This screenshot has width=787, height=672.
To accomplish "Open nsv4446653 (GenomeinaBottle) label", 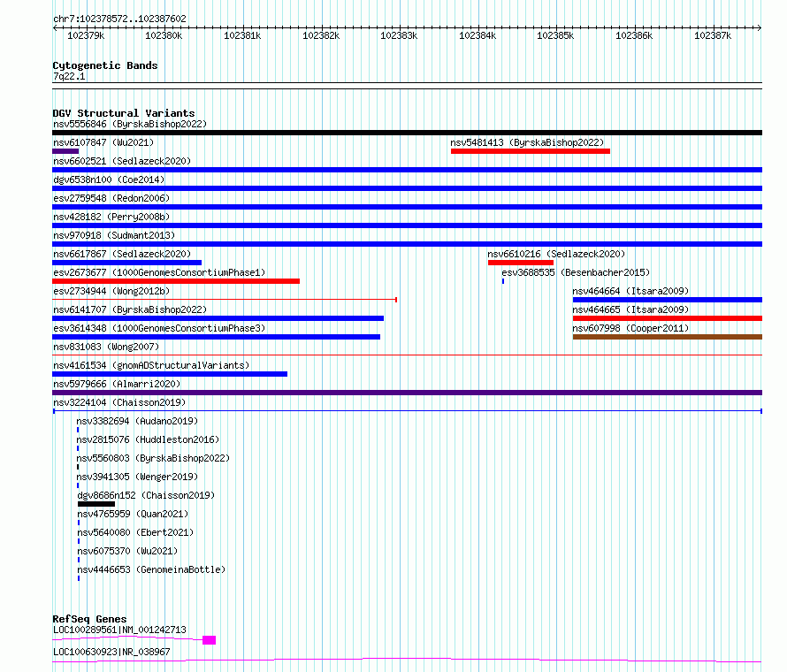I will (x=151, y=569).
